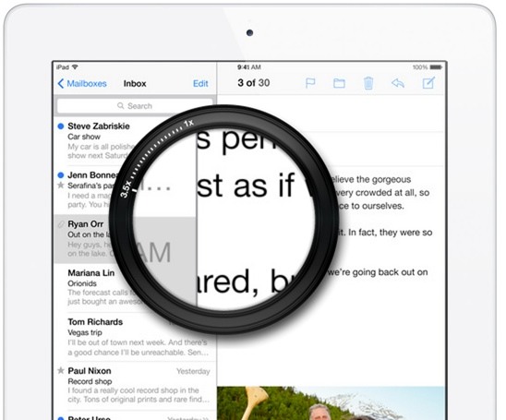Viewport: 506px width, 420px height.
Task: Tap the 1x mark on magnifier ring
Action: (x=188, y=123)
